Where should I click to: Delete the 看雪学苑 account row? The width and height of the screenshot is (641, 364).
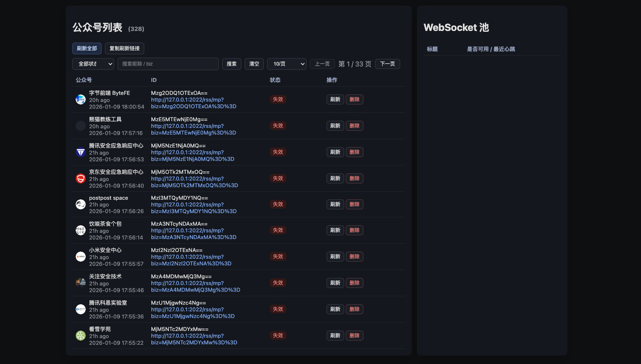355,336
